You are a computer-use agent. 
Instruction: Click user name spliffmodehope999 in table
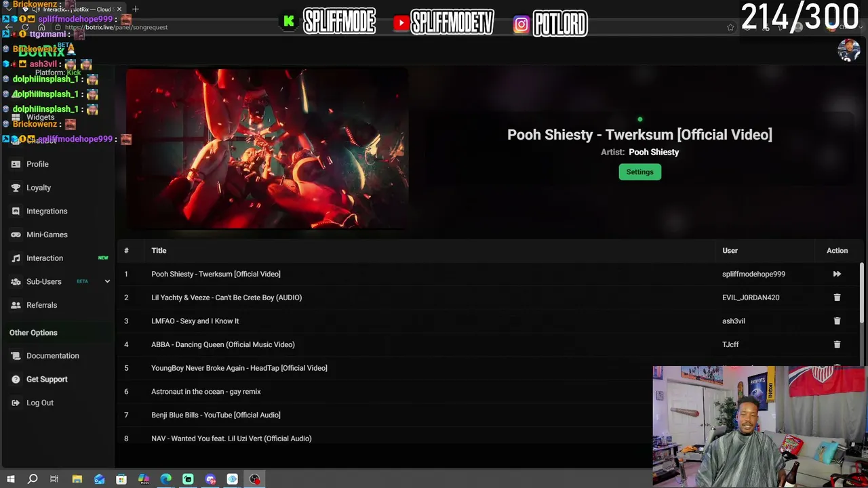point(753,274)
